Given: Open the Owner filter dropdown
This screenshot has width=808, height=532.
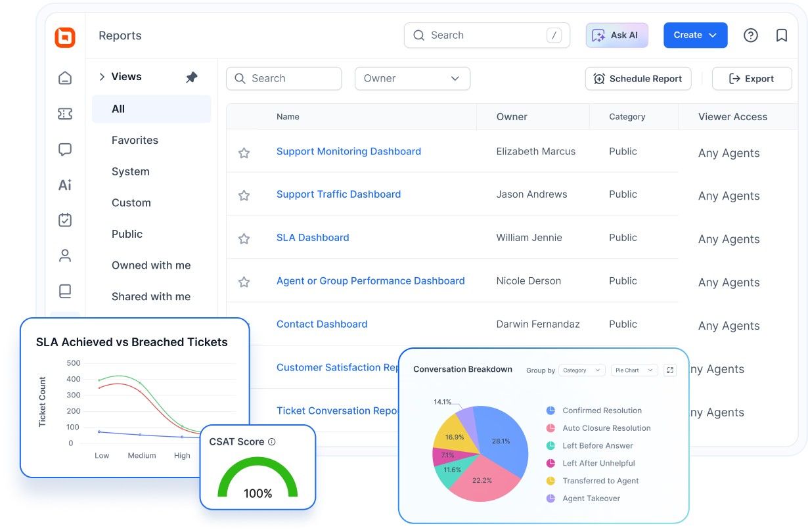Looking at the screenshot, I should tap(412, 79).
